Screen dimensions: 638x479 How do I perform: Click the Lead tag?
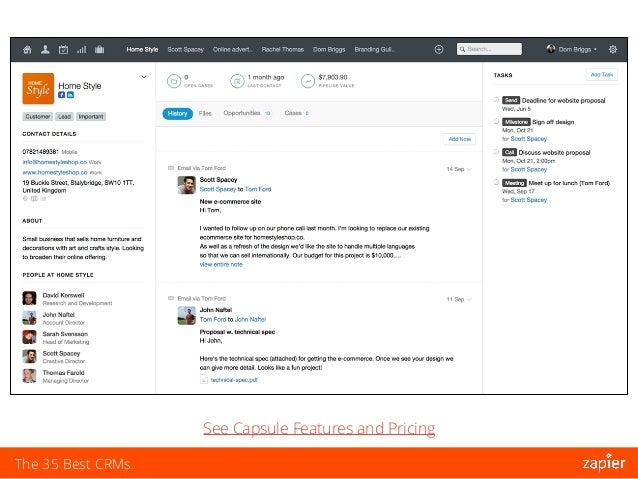click(x=64, y=116)
